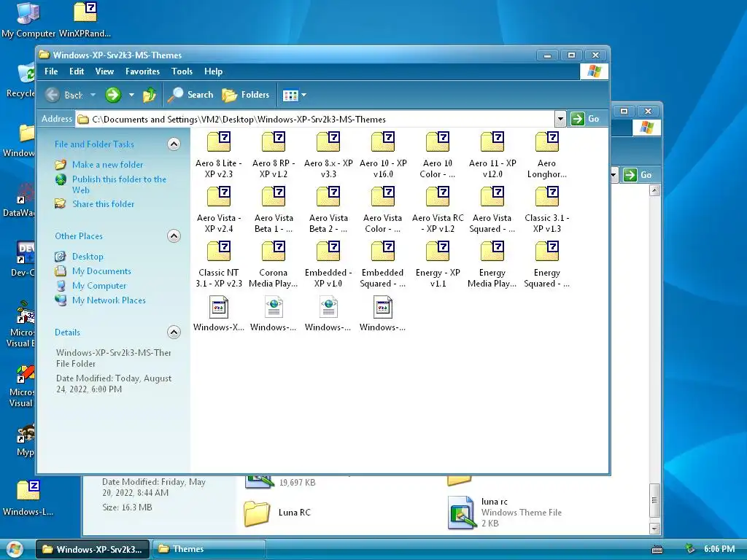Open the Search pane
This screenshot has width=747, height=560.
click(x=190, y=95)
